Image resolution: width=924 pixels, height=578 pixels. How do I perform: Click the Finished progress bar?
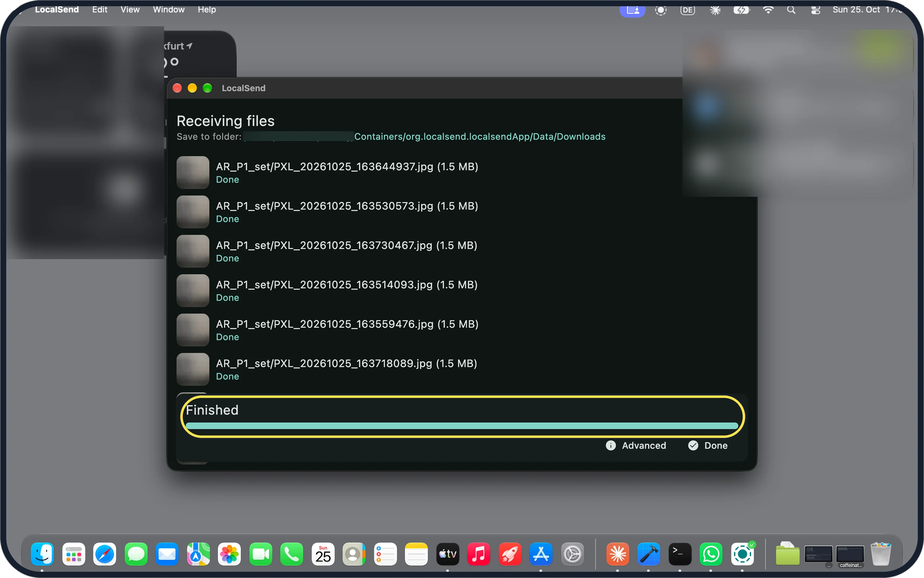[x=462, y=426]
